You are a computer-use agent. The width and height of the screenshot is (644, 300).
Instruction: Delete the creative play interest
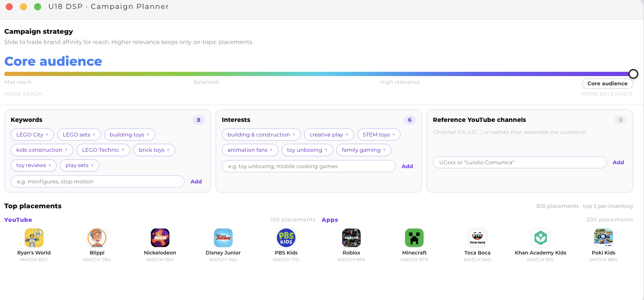pos(347,134)
